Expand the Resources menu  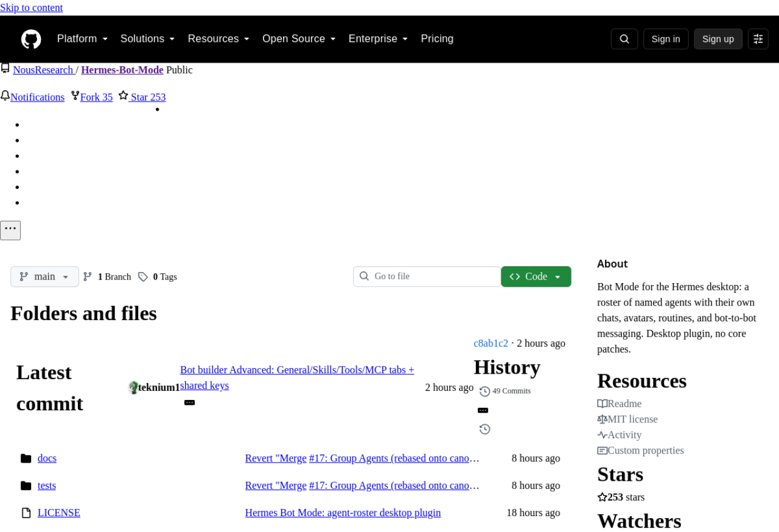(x=218, y=39)
